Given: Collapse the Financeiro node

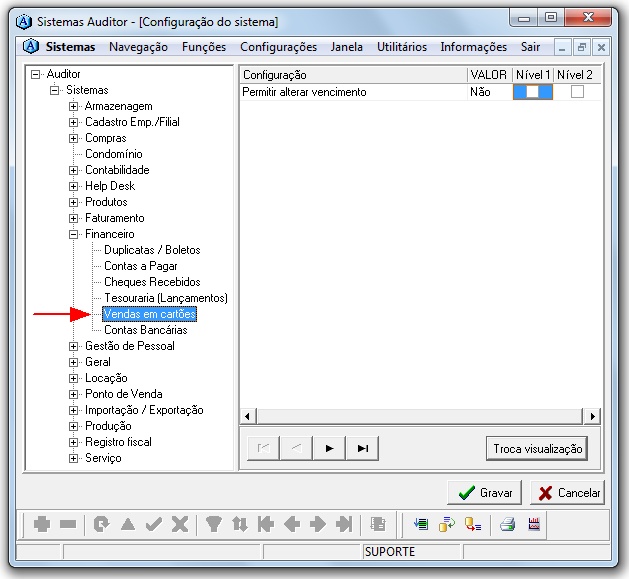Looking at the screenshot, I should click(73, 234).
